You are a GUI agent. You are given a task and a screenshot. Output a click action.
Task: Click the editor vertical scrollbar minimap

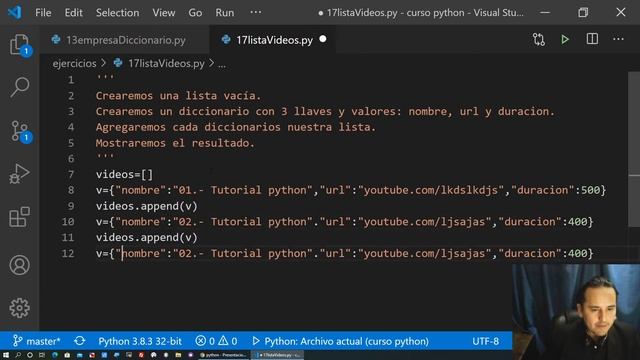(x=634, y=149)
